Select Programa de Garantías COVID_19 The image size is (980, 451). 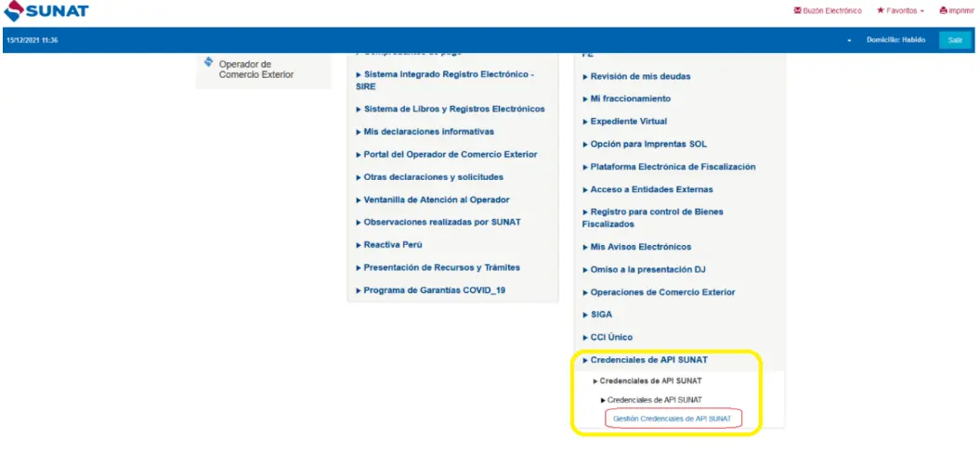click(434, 290)
